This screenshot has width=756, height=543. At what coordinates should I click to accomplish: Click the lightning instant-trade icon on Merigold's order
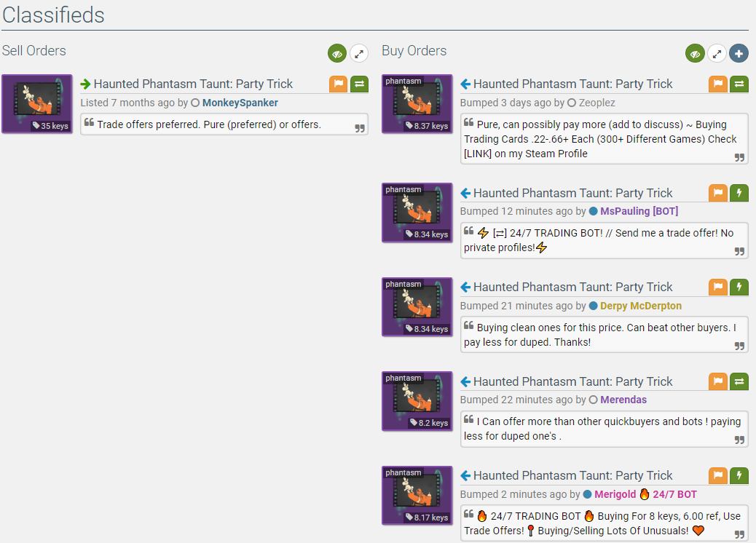(x=739, y=475)
